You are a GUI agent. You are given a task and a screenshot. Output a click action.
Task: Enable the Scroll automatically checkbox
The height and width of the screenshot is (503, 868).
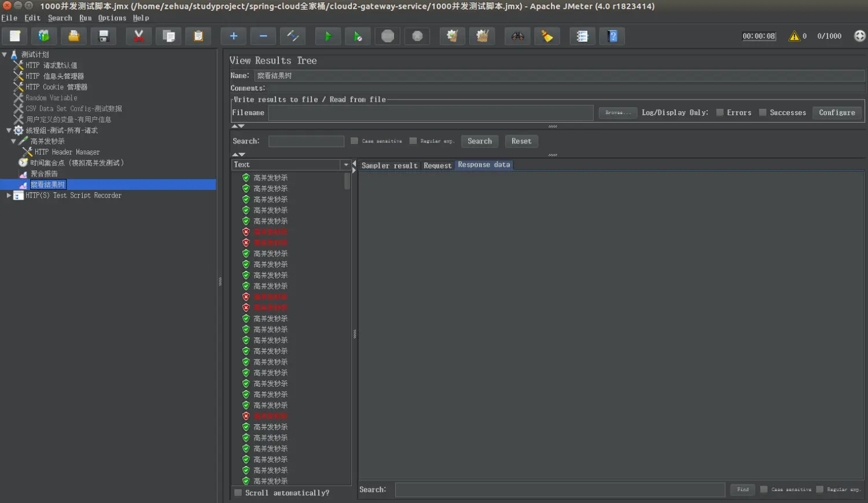coord(238,493)
